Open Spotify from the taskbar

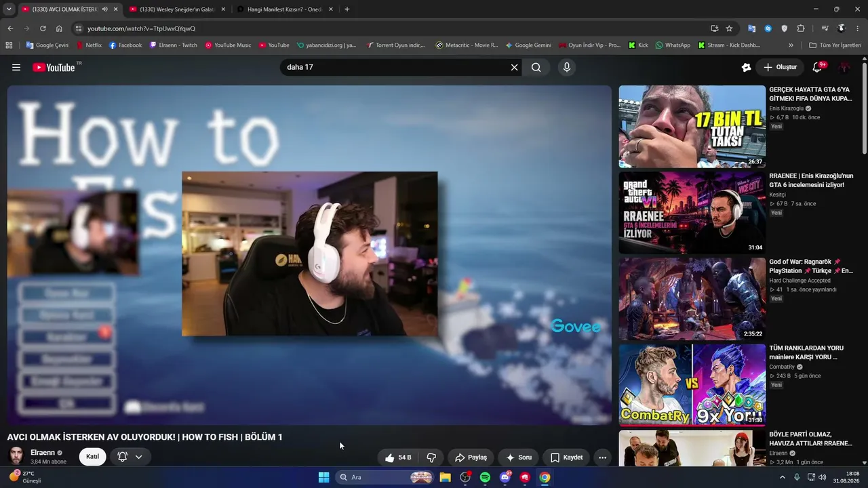(485, 477)
